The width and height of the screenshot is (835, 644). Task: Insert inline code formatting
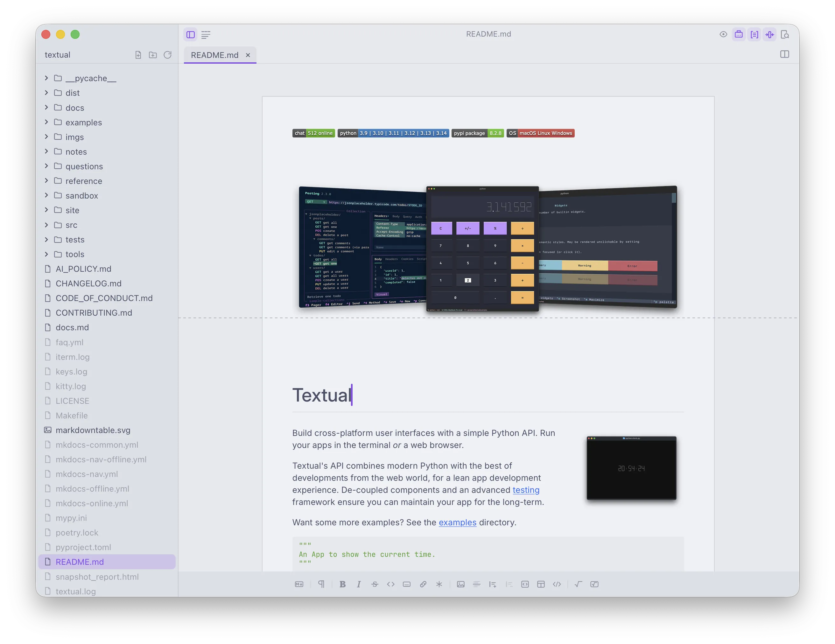point(391,584)
